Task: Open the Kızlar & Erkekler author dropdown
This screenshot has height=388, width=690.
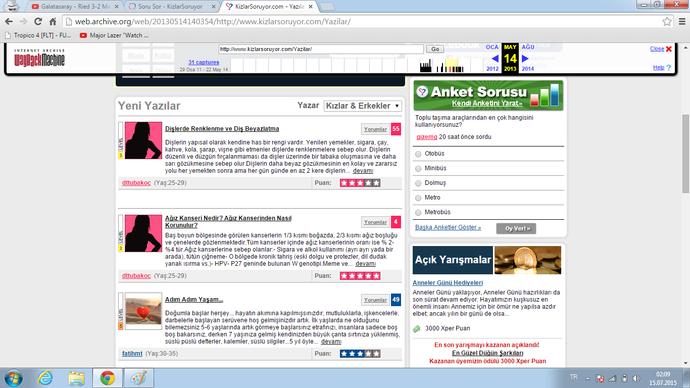Action: coord(362,106)
